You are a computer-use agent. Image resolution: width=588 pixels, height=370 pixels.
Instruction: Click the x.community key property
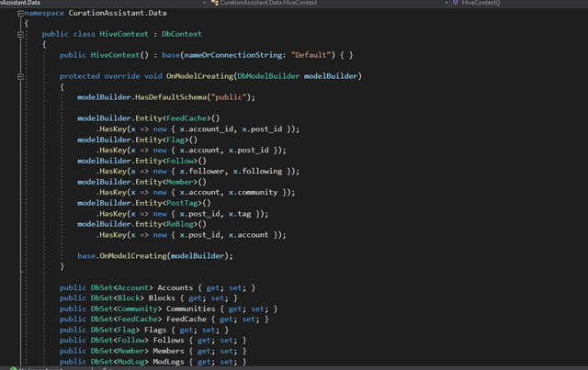click(254, 192)
